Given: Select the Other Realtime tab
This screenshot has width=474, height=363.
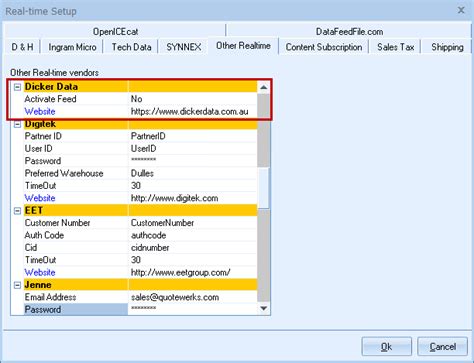Looking at the screenshot, I should 243,46.
